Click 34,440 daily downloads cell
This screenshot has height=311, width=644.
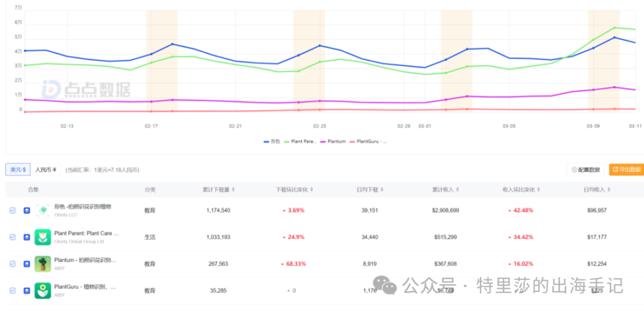pyautogui.click(x=370, y=237)
